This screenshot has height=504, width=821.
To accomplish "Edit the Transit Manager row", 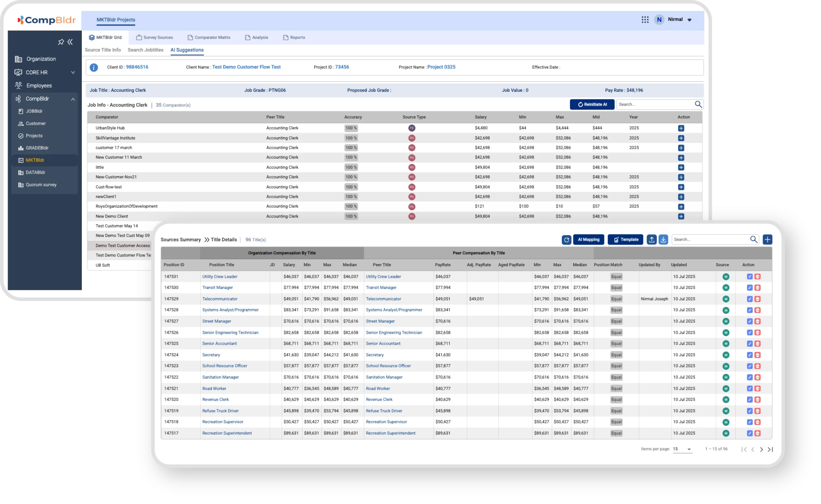I will [749, 288].
